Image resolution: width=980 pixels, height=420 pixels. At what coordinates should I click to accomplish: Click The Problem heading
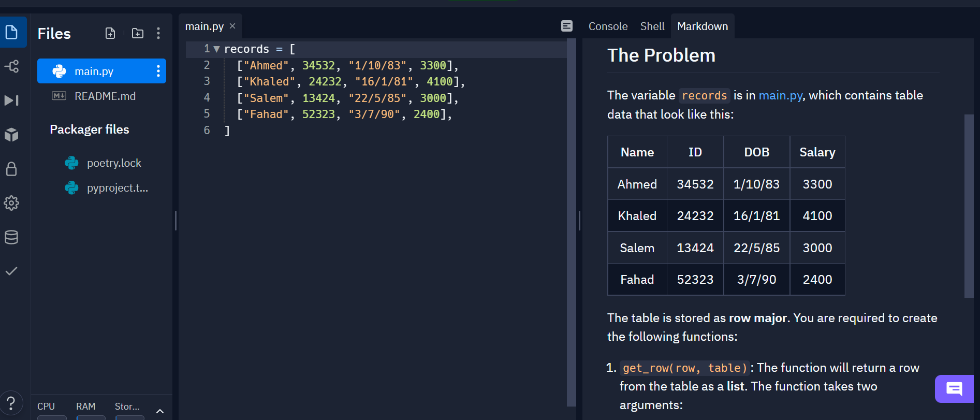tap(661, 55)
